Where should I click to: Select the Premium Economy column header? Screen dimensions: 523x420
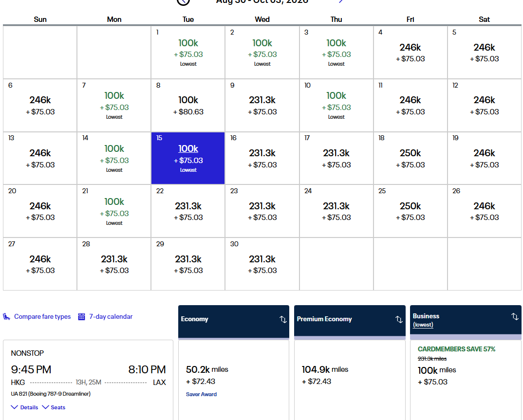point(324,319)
